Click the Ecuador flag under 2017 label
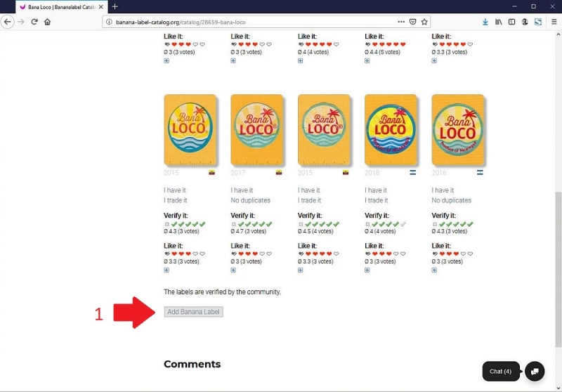 point(279,172)
